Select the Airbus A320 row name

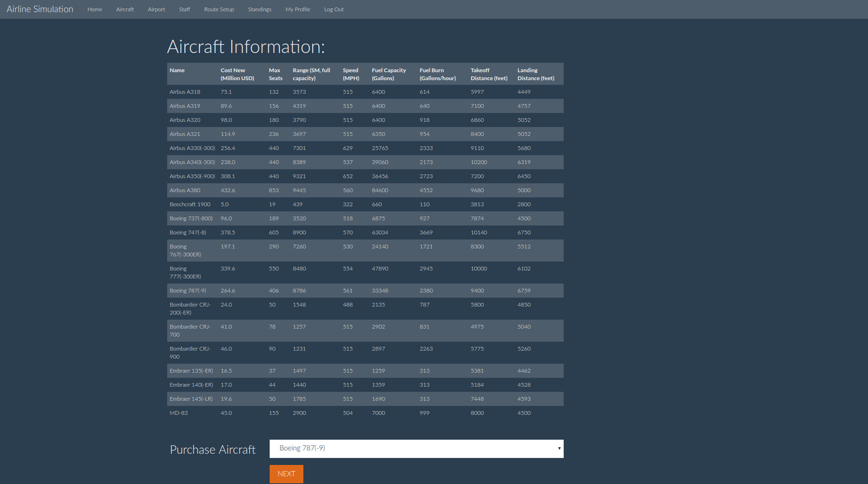click(x=185, y=120)
